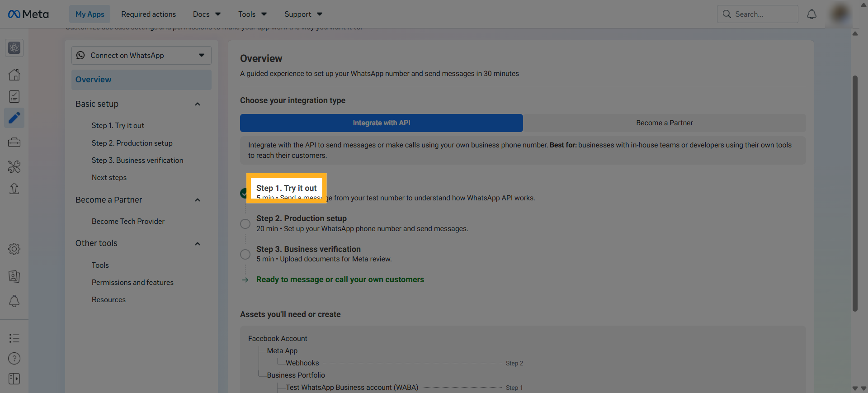Image resolution: width=868 pixels, height=393 pixels.
Task: Collapse the Become a Partner section
Action: (x=198, y=200)
